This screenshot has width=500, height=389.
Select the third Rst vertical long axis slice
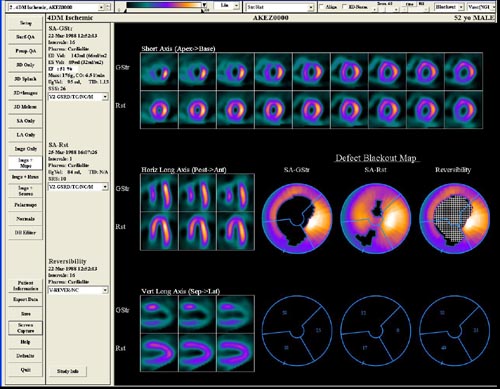(x=236, y=353)
